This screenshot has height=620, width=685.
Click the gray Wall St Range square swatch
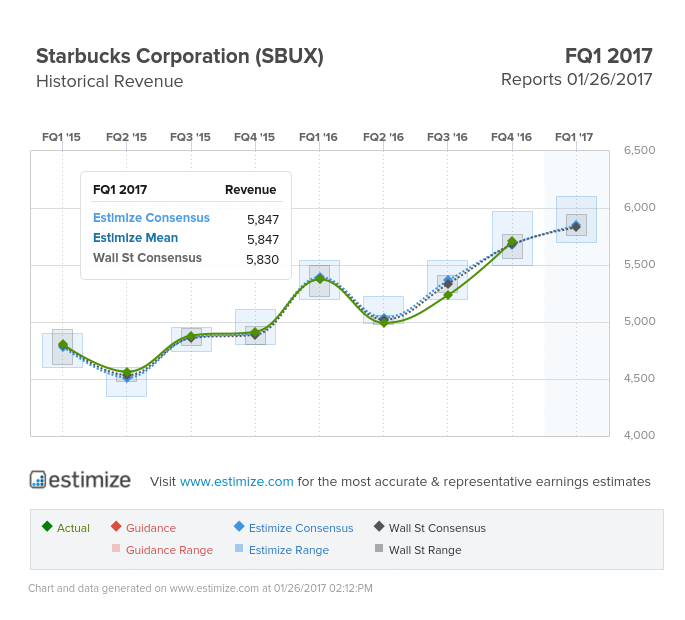[379, 548]
